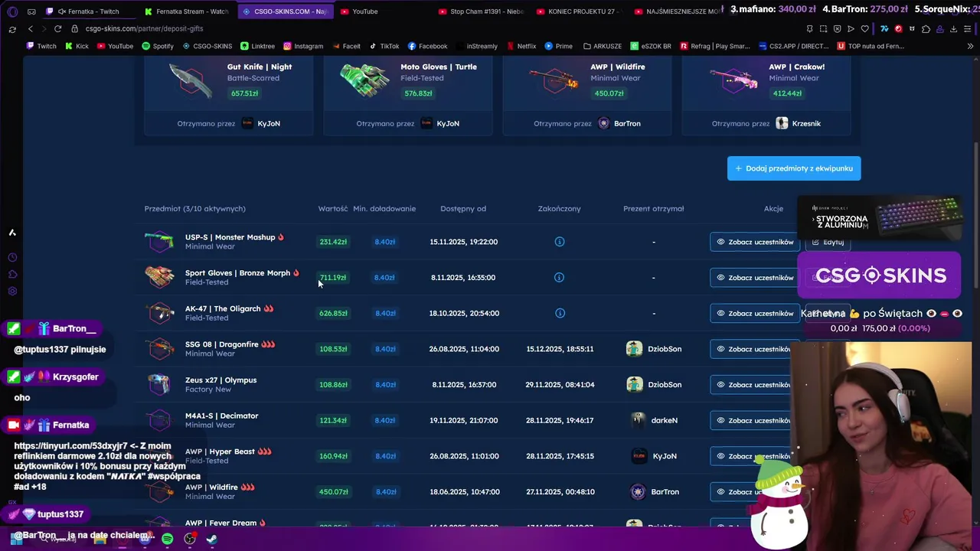Screen dimensions: 980x551
Task: Click 626.85zł value of AK-47 row
Action: click(333, 313)
